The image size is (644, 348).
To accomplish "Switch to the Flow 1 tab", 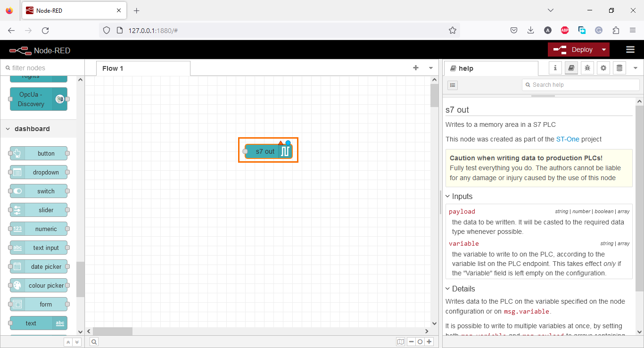I will [x=143, y=68].
